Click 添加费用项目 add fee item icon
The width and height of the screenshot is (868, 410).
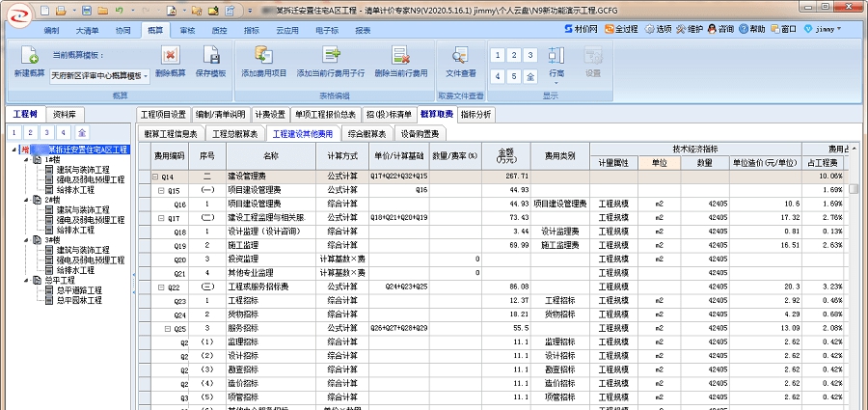coord(263,62)
